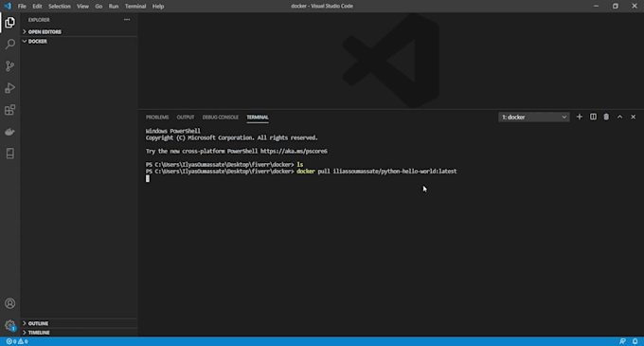Expand the Open Editors section
The height and width of the screenshot is (346, 644).
point(79,31)
